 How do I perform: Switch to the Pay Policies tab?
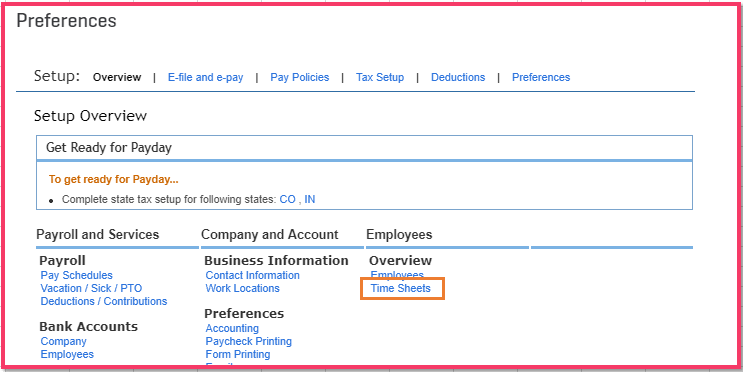pyautogui.click(x=299, y=77)
